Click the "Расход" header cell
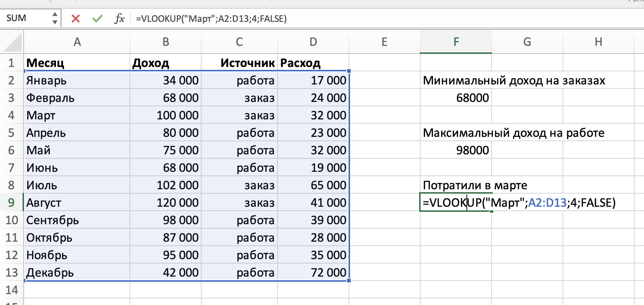Image resolution: width=644 pixels, height=305 pixels. (313, 63)
